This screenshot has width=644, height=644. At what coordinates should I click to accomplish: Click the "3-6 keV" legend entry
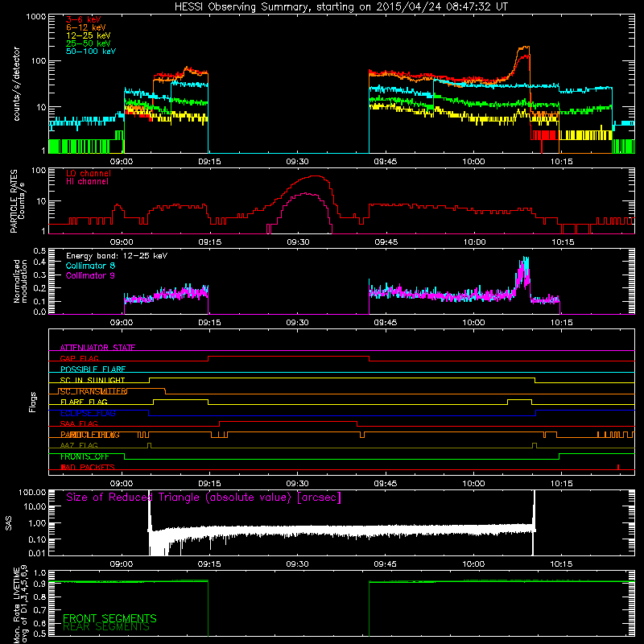tap(83, 19)
